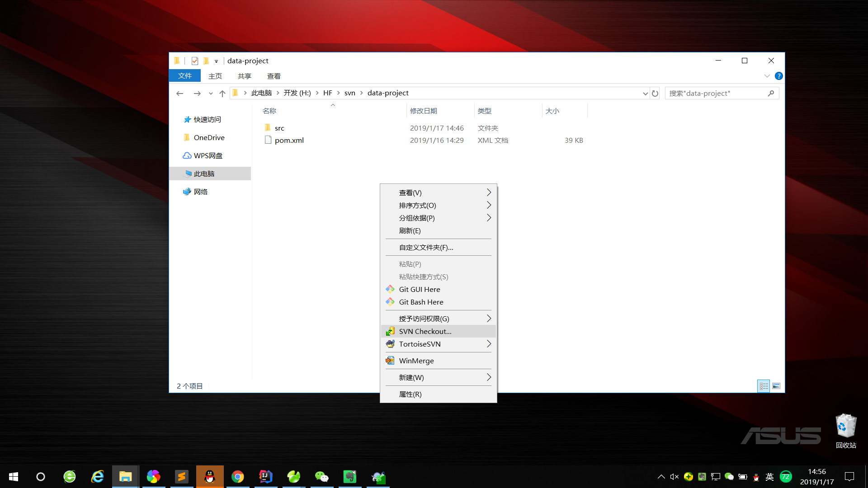Click the Git Bash Here icon
868x488 pixels.
pyautogui.click(x=390, y=302)
